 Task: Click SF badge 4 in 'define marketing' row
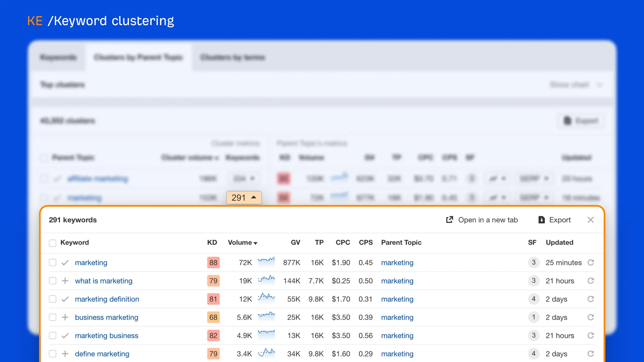[534, 354]
